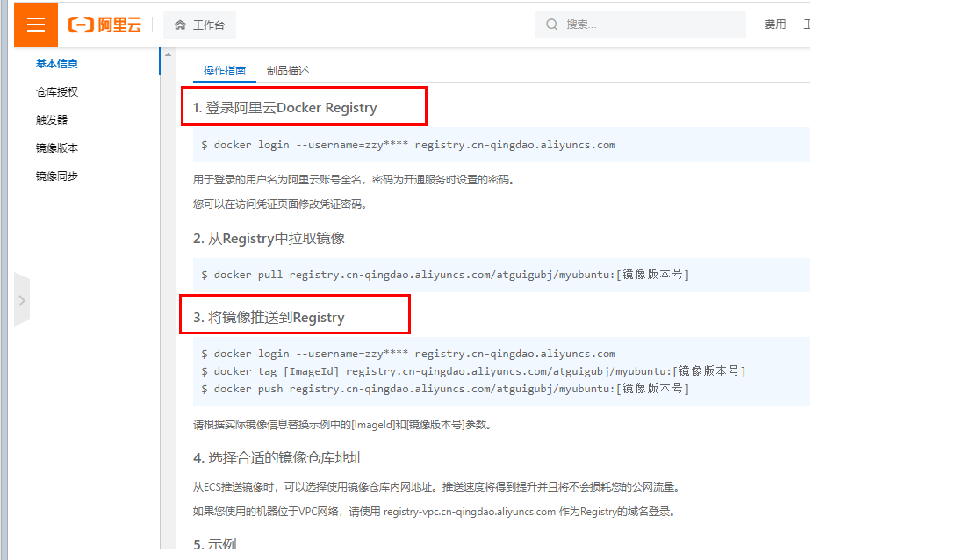Image resolution: width=963 pixels, height=560 pixels.
Task: Switch to the 操作指南 tab
Action: (224, 70)
